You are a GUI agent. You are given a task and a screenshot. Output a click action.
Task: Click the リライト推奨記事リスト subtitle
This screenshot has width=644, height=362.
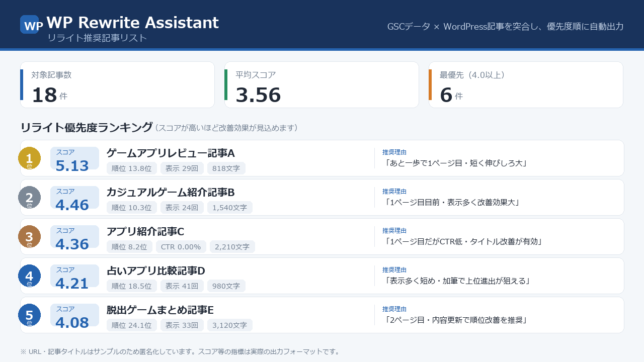point(97,38)
